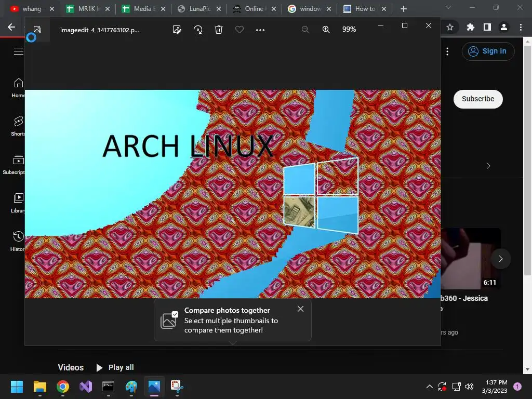This screenshot has height=399, width=532.
Task: Open the Chrome tab search chevron
Action: 448,7
